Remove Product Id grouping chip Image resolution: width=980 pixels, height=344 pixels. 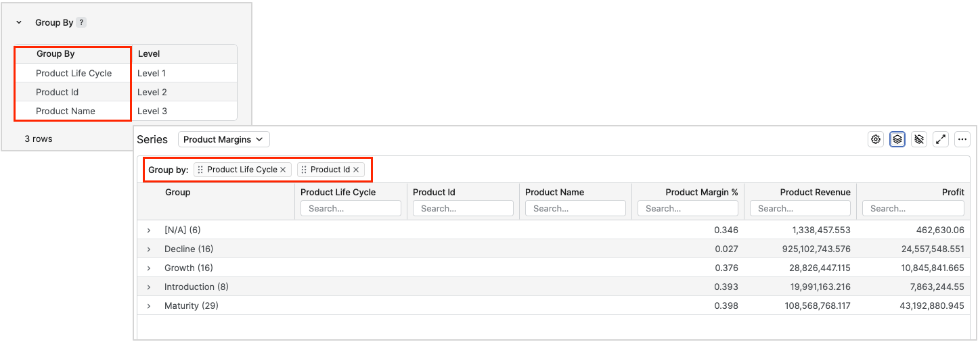point(356,170)
